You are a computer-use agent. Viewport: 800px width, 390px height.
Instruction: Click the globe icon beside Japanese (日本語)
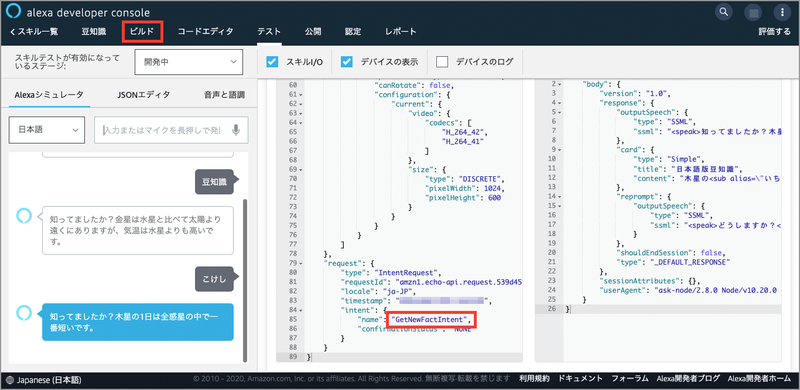coord(10,380)
